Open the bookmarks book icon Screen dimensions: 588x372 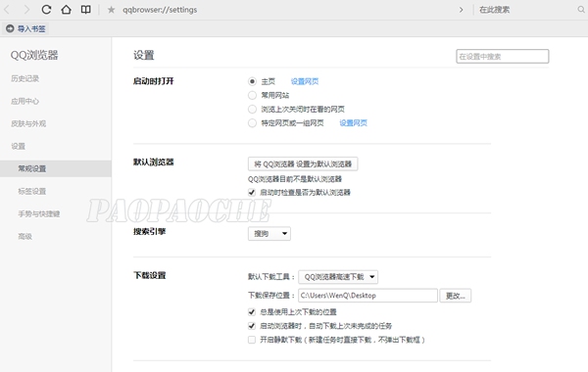86,10
